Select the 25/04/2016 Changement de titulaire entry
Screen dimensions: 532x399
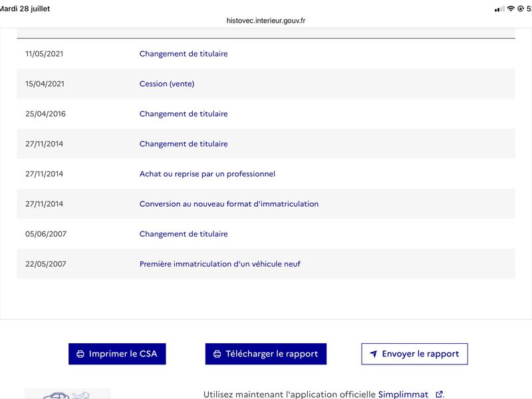click(x=266, y=114)
